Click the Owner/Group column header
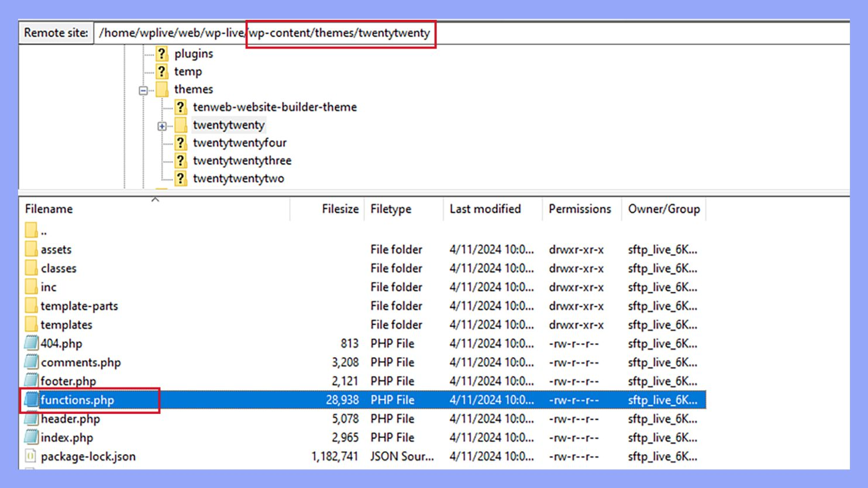 [x=663, y=209]
